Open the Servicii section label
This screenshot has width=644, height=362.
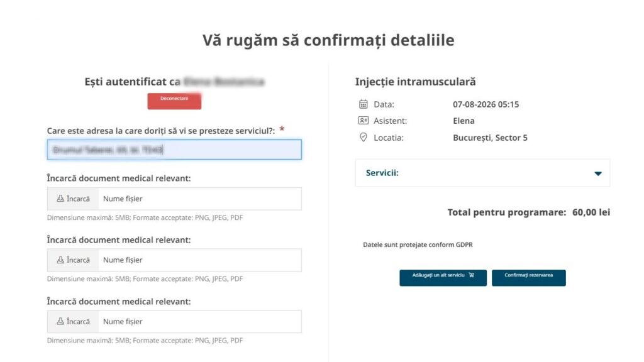click(x=382, y=173)
